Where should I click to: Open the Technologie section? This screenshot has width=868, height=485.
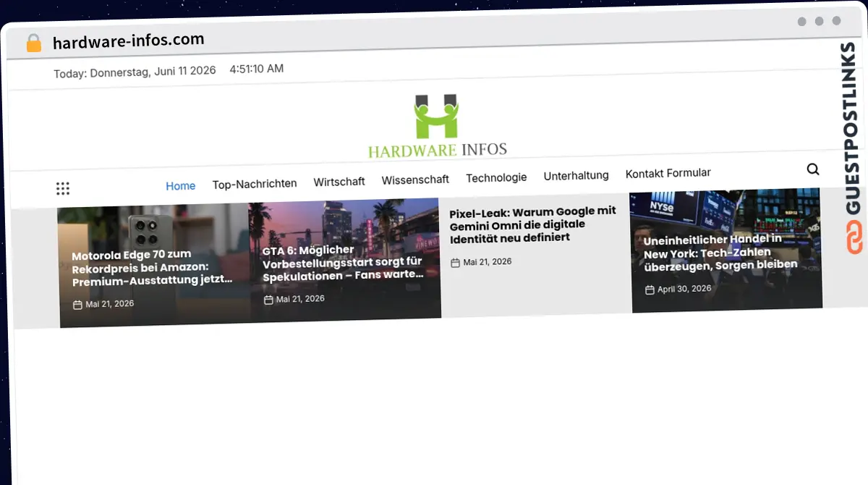pyautogui.click(x=496, y=177)
